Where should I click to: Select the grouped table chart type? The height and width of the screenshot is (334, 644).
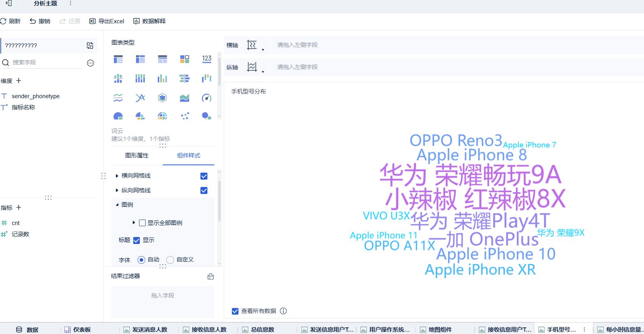tap(118, 59)
